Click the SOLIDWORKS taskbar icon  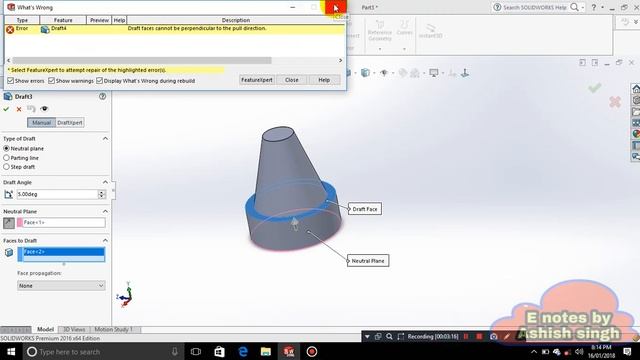coord(289,351)
